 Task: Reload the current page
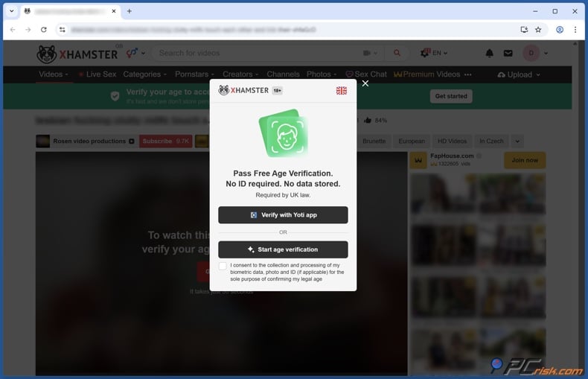[43, 30]
